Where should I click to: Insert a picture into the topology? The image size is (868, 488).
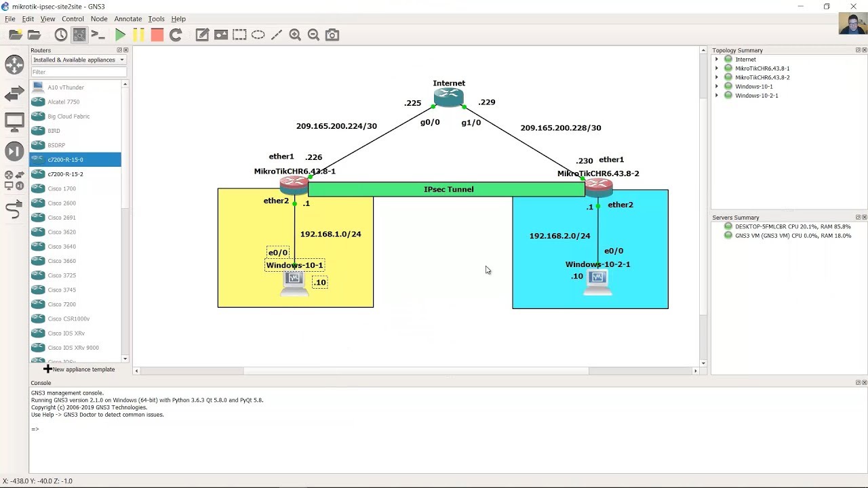point(221,35)
